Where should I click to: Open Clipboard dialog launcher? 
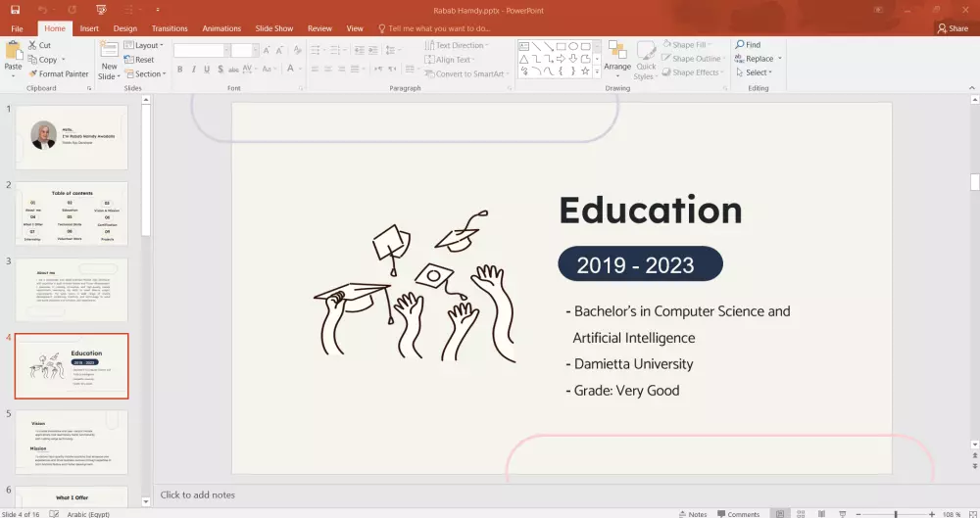(89, 88)
